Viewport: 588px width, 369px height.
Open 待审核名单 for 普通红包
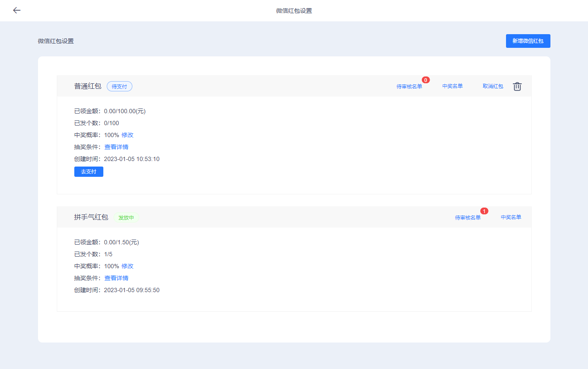[x=409, y=86]
